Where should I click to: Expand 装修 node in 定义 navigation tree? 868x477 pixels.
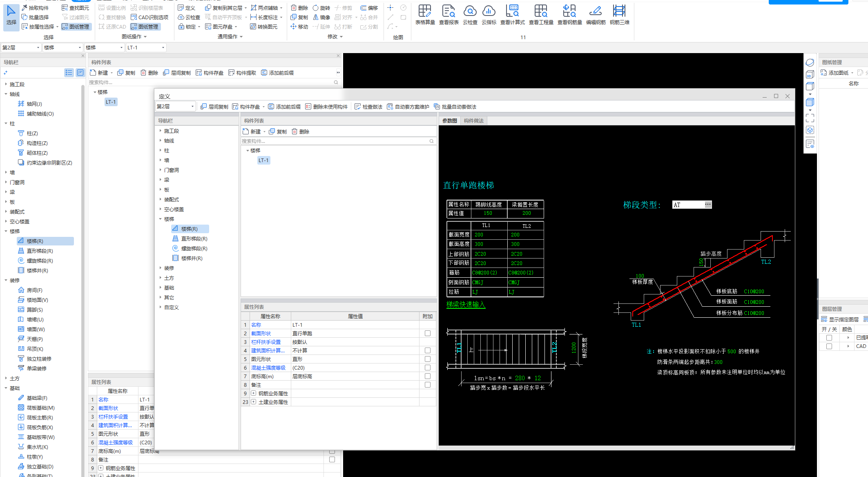pyautogui.click(x=161, y=268)
